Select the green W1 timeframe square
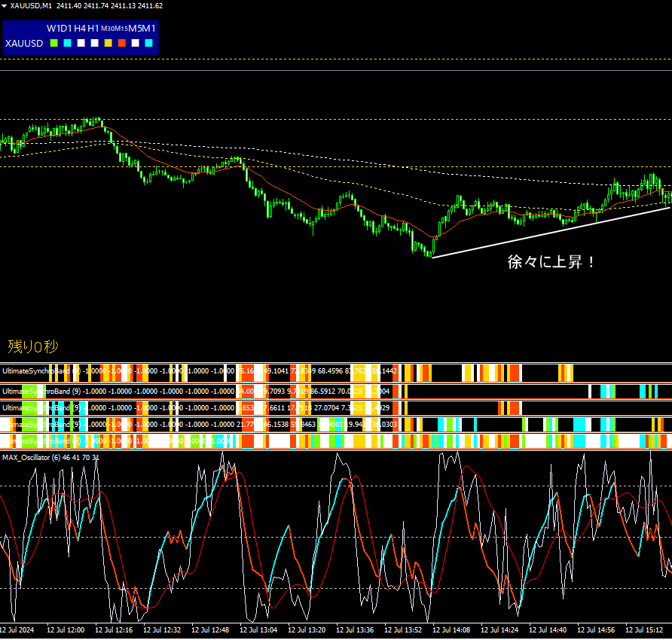Screen dimensions: 672x640 point(54,43)
